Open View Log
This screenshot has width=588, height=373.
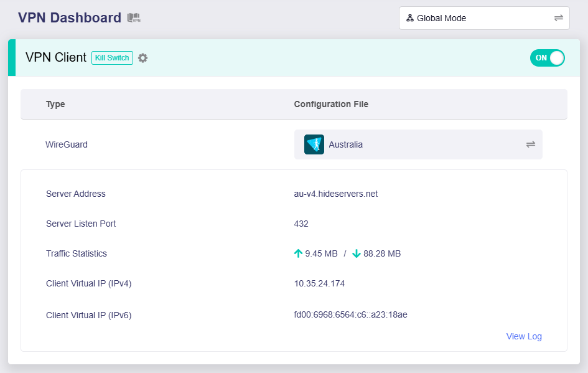(524, 336)
